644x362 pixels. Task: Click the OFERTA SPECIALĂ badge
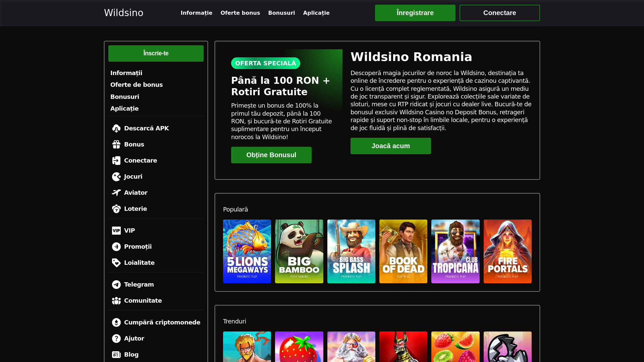click(x=266, y=63)
